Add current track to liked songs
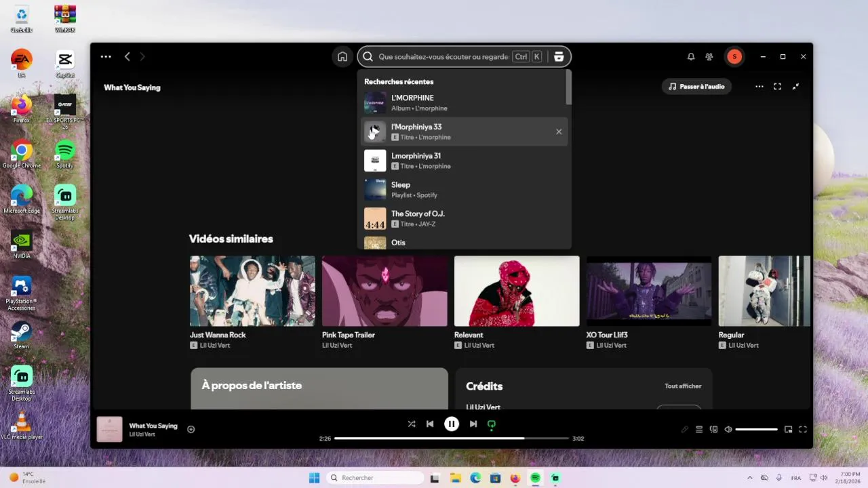Viewport: 868px width, 488px height. click(191, 429)
